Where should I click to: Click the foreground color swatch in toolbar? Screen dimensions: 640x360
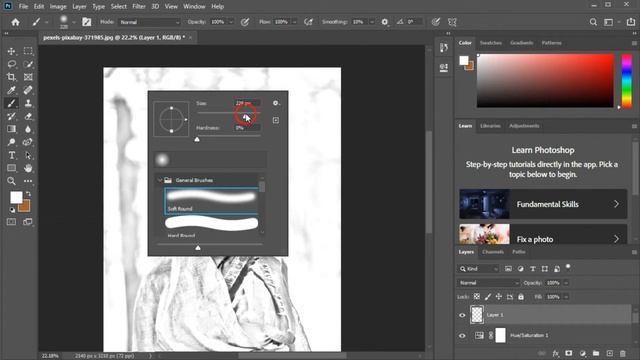(16, 198)
